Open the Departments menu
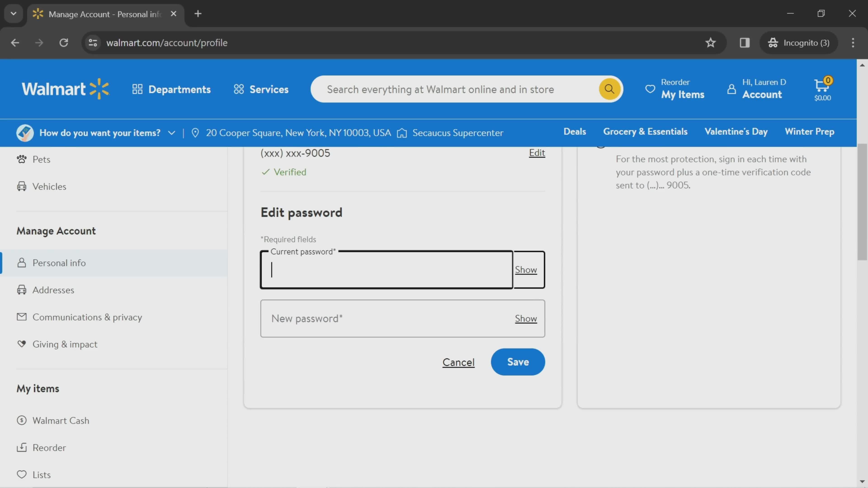 coord(171,89)
